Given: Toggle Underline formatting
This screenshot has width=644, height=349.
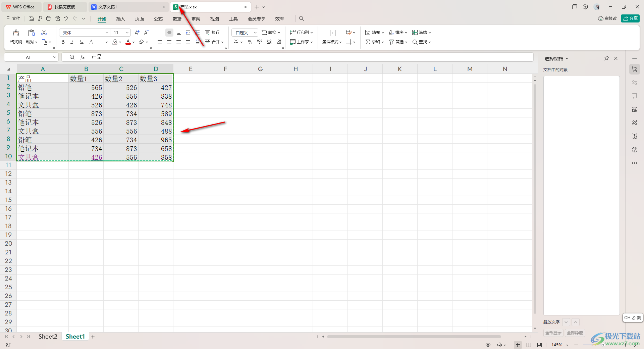Looking at the screenshot, I should pos(82,42).
